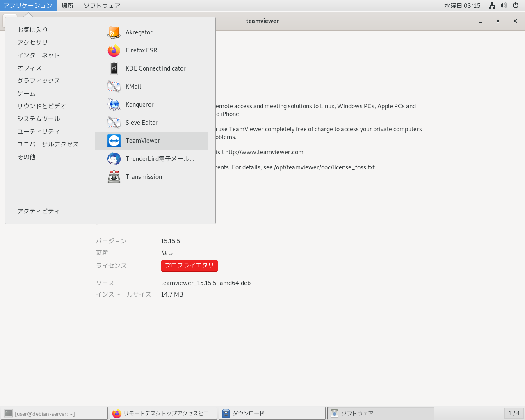The image size is (525, 420).
Task: Click the Konqueror globe icon
Action: [x=114, y=105]
